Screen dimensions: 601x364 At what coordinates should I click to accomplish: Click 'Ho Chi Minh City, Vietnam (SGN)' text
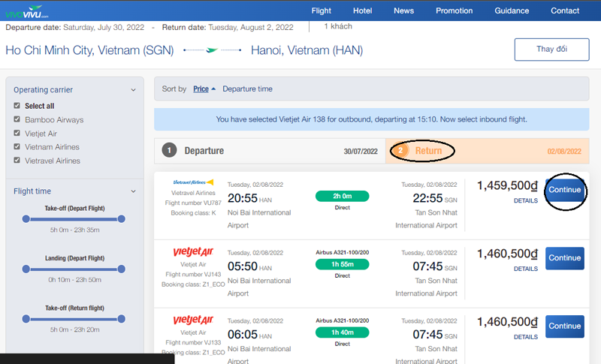tap(89, 50)
